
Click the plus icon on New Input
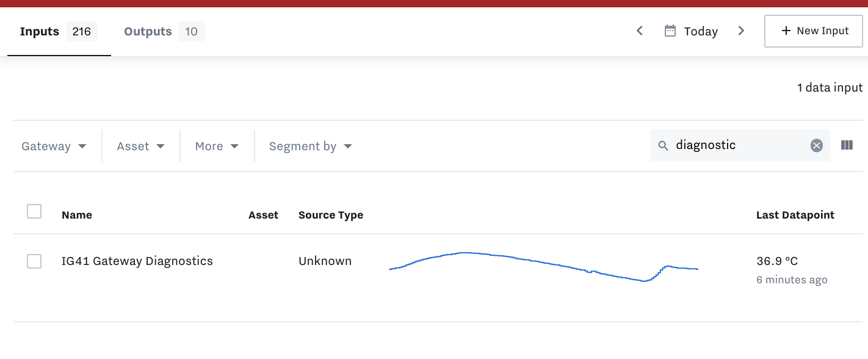tap(786, 31)
